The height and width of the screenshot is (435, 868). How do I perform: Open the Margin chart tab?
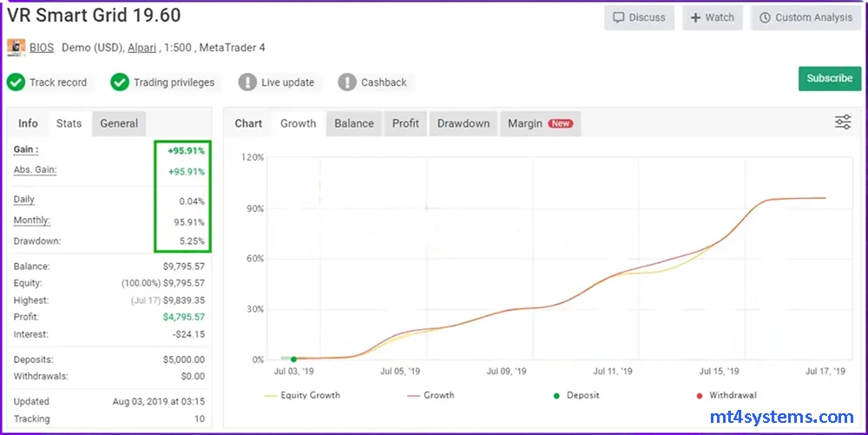539,123
